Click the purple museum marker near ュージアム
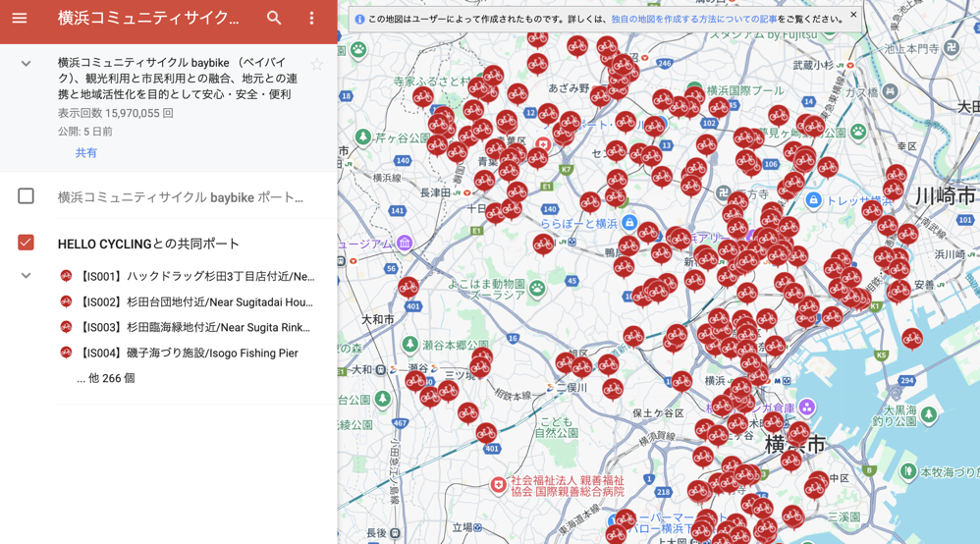This screenshot has width=980, height=544. tap(405, 243)
